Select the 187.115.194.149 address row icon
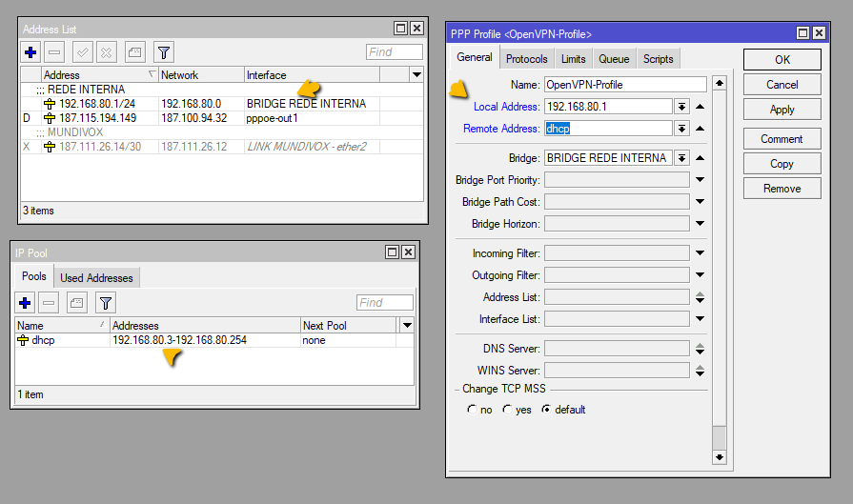This screenshot has height=504, width=853. click(x=50, y=118)
